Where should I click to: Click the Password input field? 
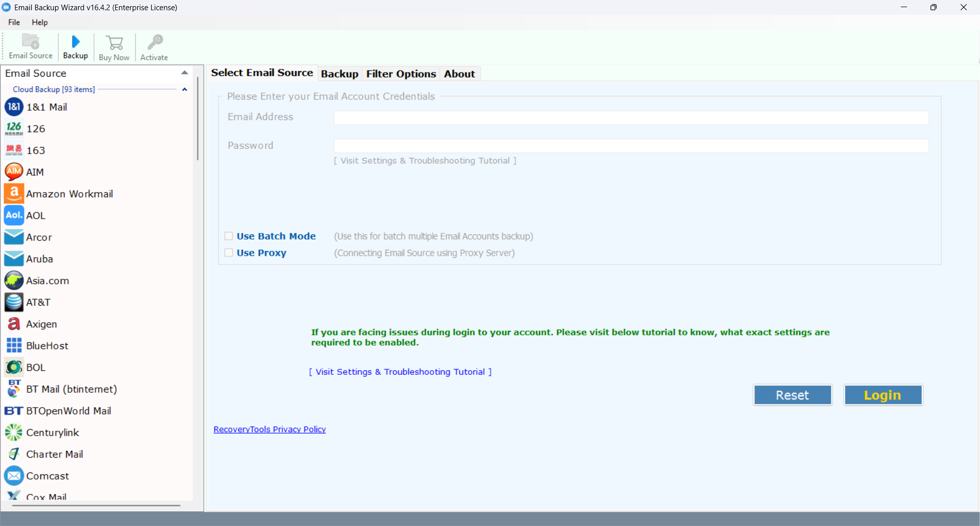(x=631, y=146)
